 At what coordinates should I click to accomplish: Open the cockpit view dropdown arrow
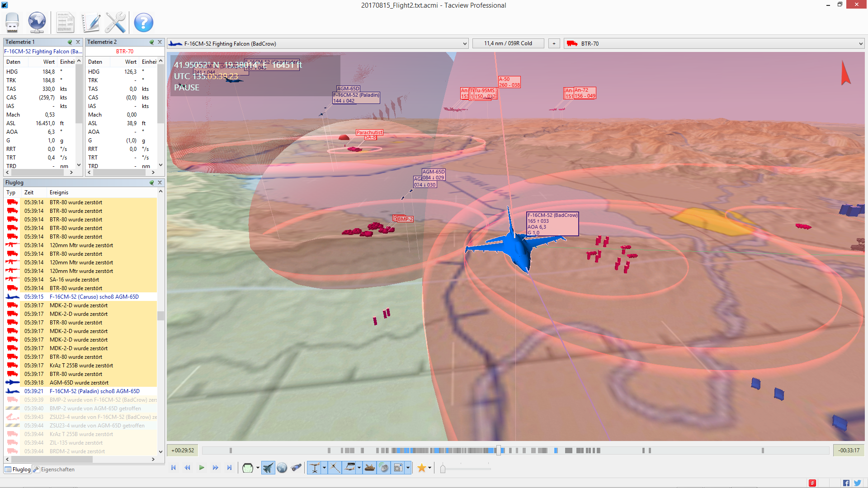258,468
